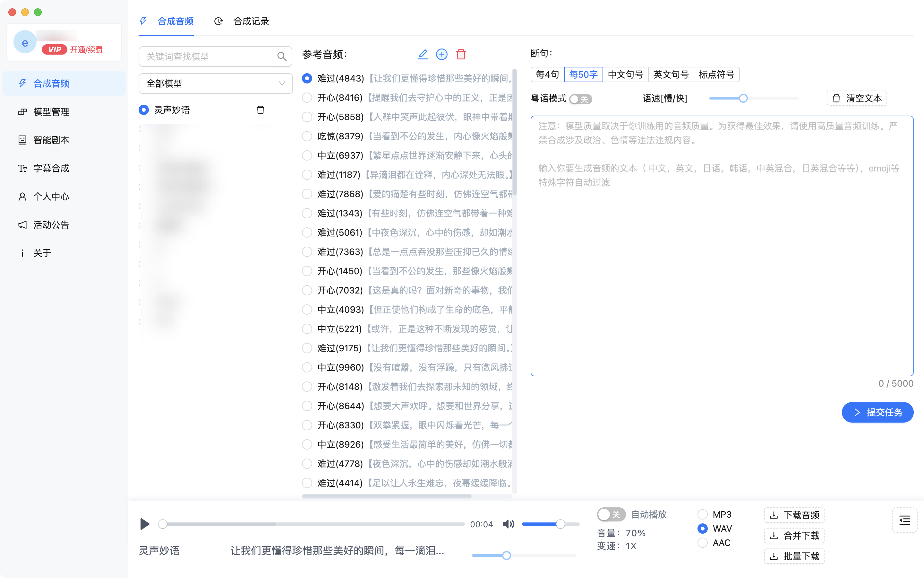924x578 pixels.
Task: Open 个人中心 in the sidebar
Action: (x=64, y=197)
